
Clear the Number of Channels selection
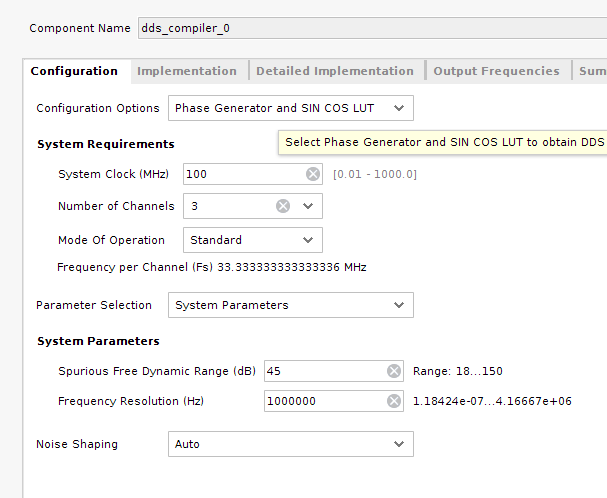tap(283, 206)
